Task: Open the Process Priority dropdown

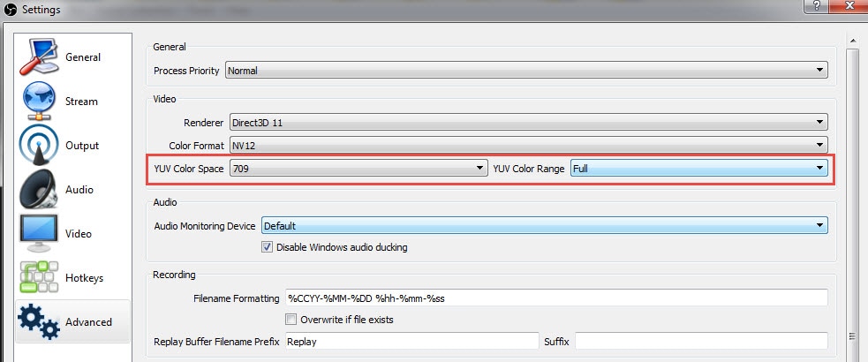Action: click(526, 71)
